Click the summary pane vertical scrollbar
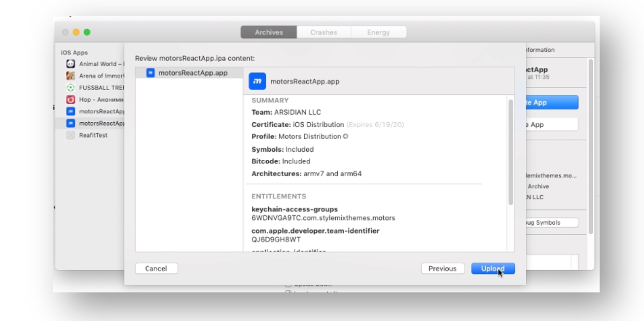The width and height of the screenshot is (644, 321). click(510, 153)
